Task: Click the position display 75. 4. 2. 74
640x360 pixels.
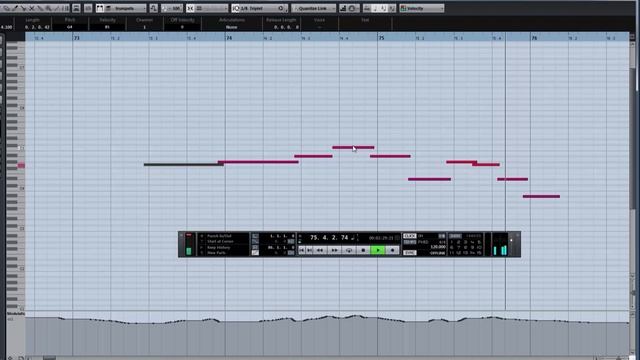Action: point(329,238)
